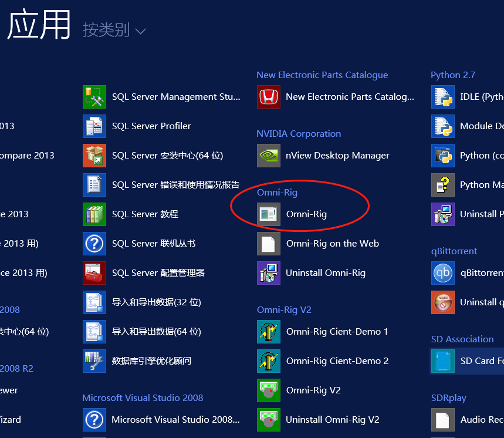Screen dimensions: 504x438
Task: Open the SD Card Formatter icon
Action: (x=443, y=361)
